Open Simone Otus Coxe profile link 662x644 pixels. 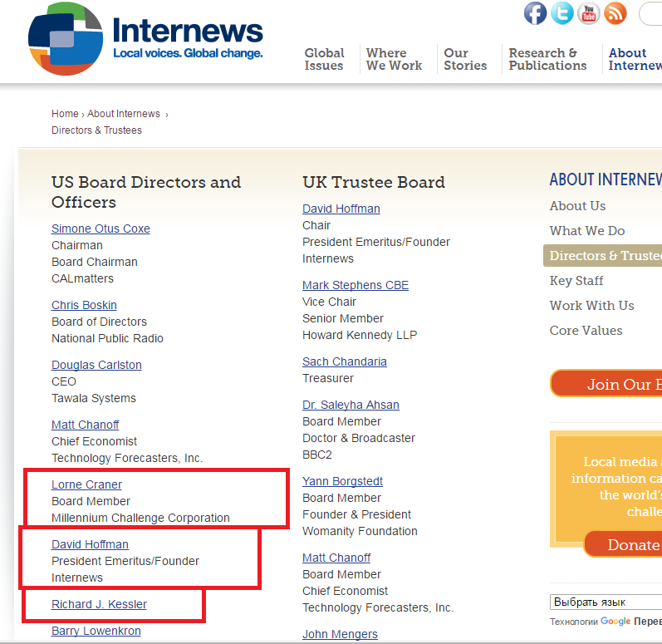101,229
